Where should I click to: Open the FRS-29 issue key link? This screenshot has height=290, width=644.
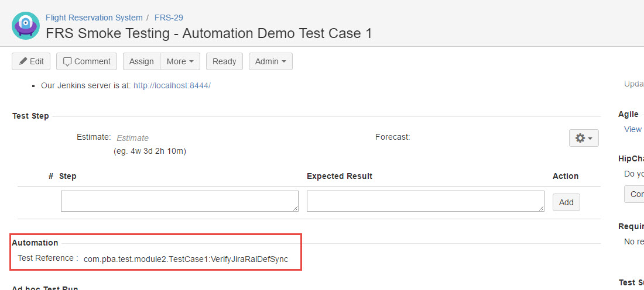(169, 18)
